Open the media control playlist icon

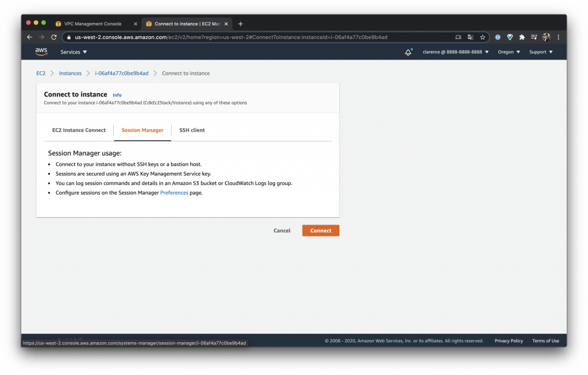point(534,37)
